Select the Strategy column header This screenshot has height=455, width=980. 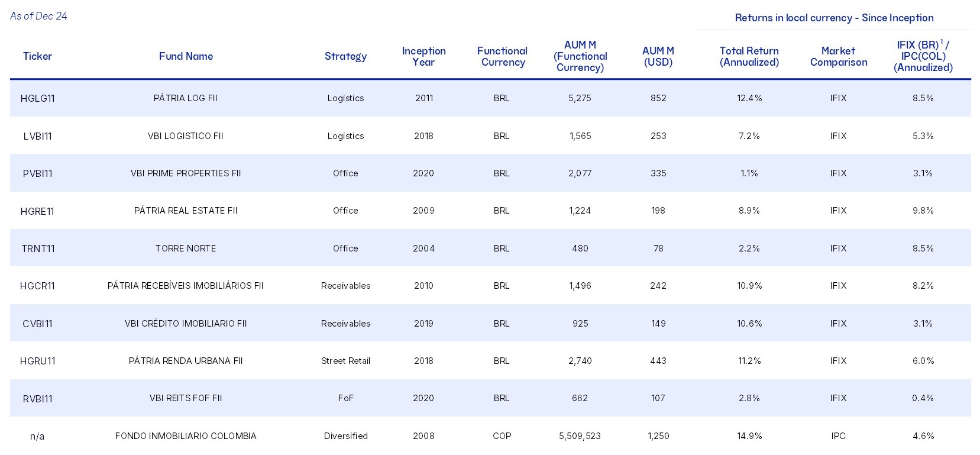click(345, 56)
